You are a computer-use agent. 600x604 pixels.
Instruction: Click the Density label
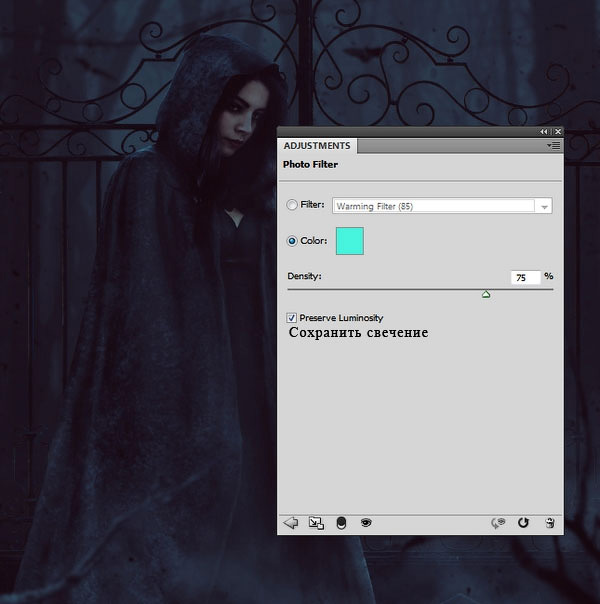304,276
